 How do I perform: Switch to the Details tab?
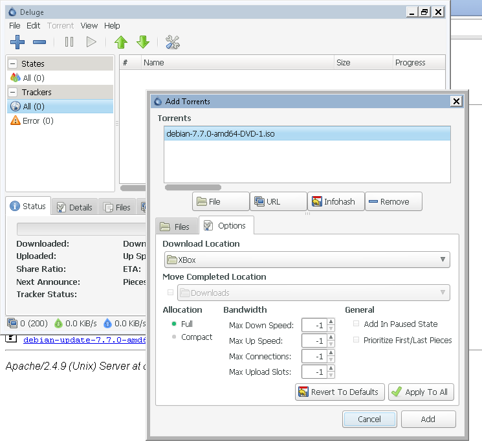click(74, 207)
